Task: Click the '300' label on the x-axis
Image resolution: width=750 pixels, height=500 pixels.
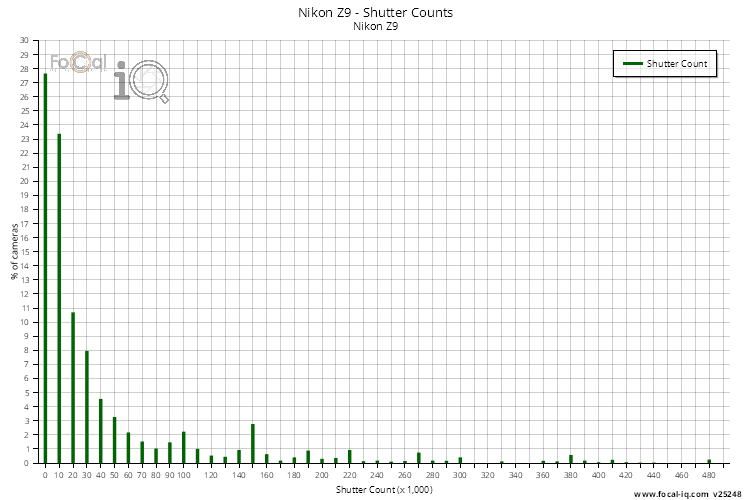Action: [x=460, y=475]
